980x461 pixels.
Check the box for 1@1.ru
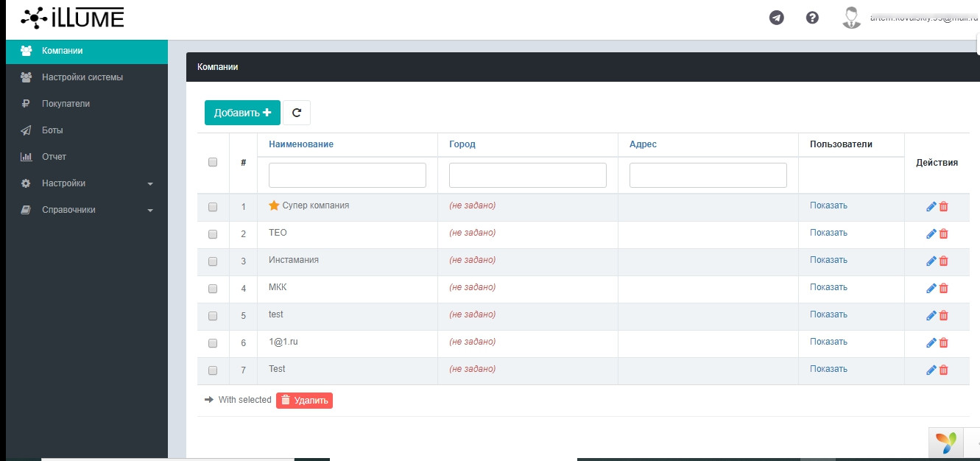pyautogui.click(x=213, y=343)
